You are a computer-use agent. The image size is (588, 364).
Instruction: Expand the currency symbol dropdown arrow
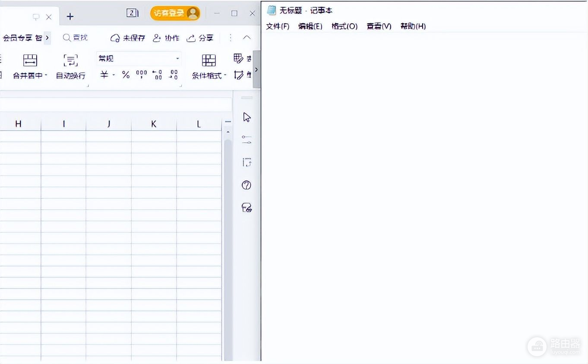pos(114,75)
